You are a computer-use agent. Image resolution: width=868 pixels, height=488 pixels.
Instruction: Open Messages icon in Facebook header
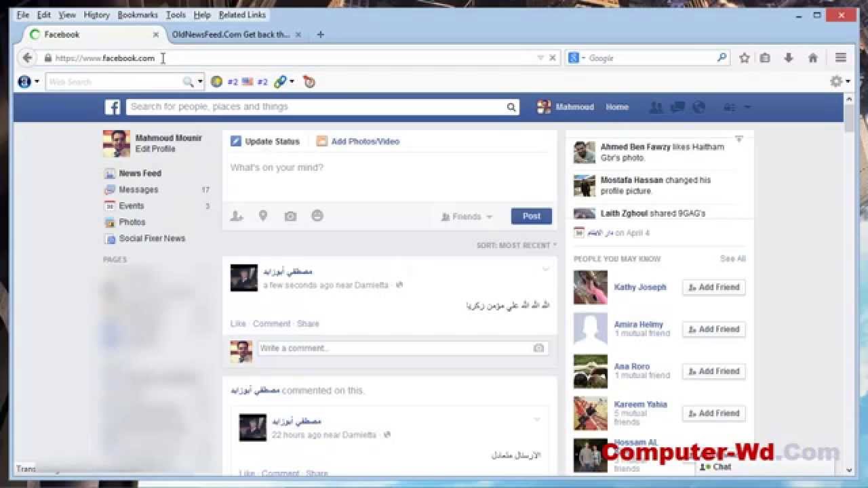(x=677, y=107)
